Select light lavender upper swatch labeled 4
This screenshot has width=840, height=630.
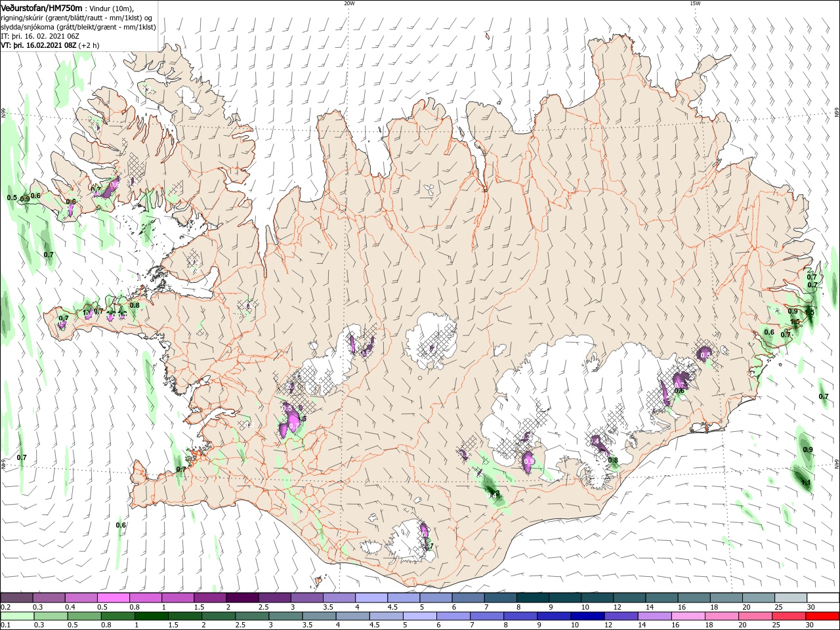(371, 598)
